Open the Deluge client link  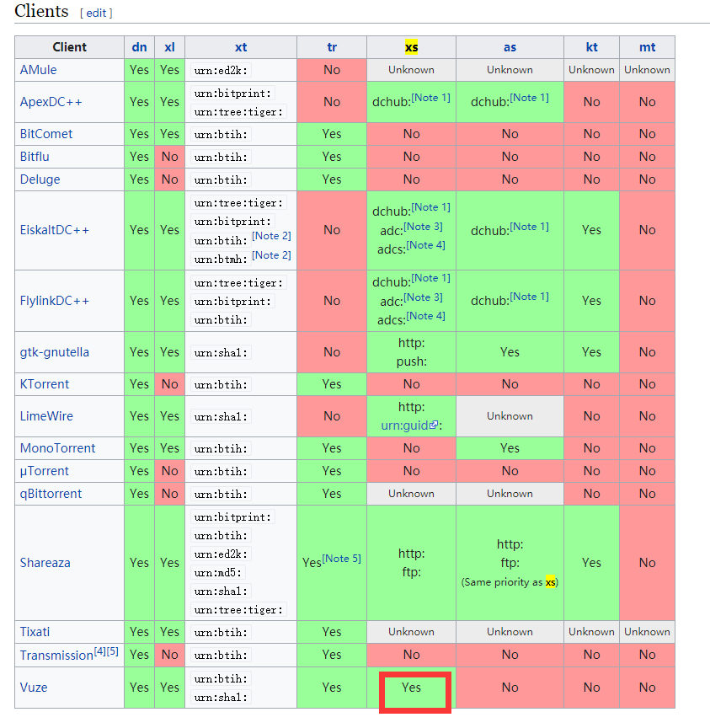40,179
